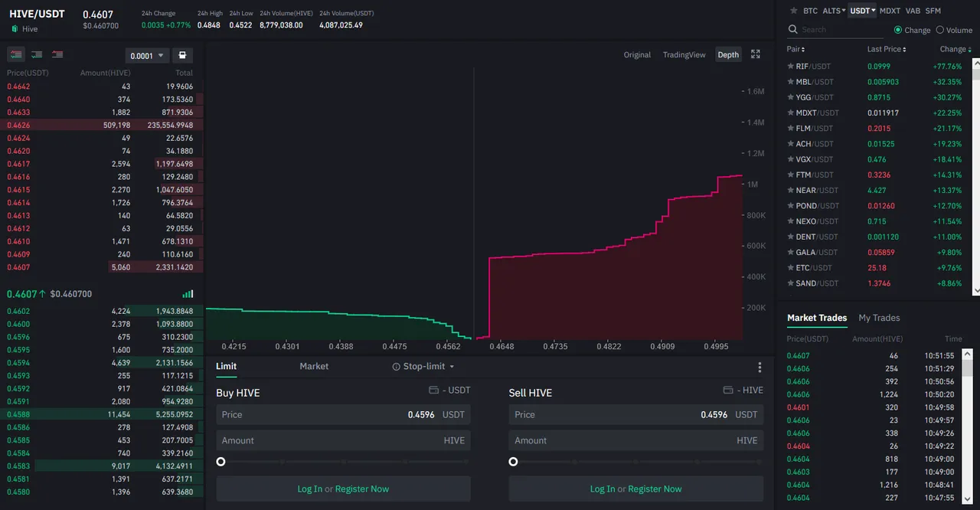The height and width of the screenshot is (510, 980).
Task: Favorite the ETC/USDT pair star
Action: 790,268
